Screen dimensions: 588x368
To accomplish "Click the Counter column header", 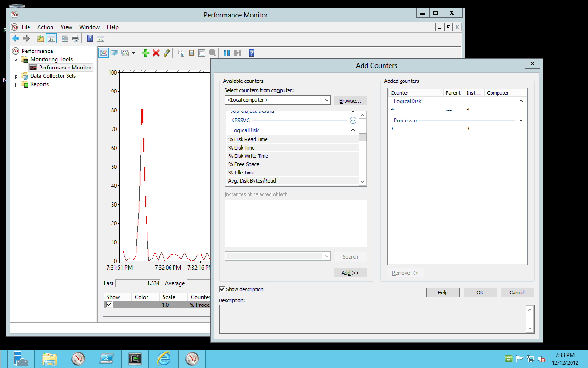I will 416,93.
